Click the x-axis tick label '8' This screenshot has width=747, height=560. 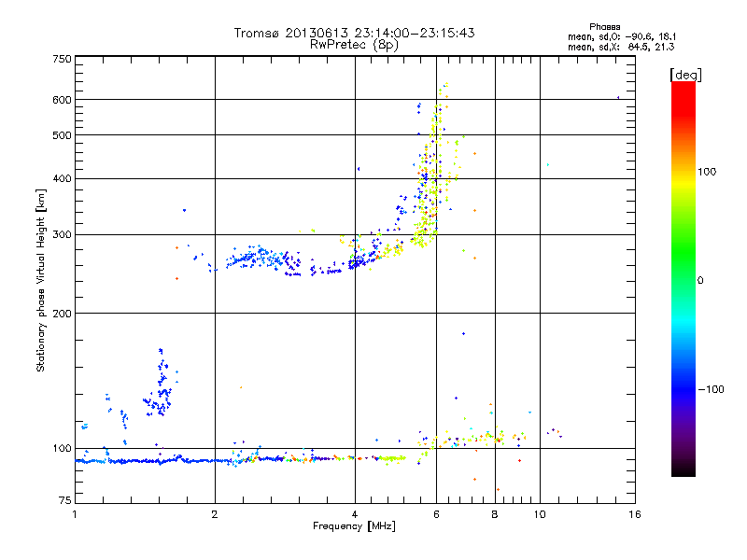[x=495, y=514]
